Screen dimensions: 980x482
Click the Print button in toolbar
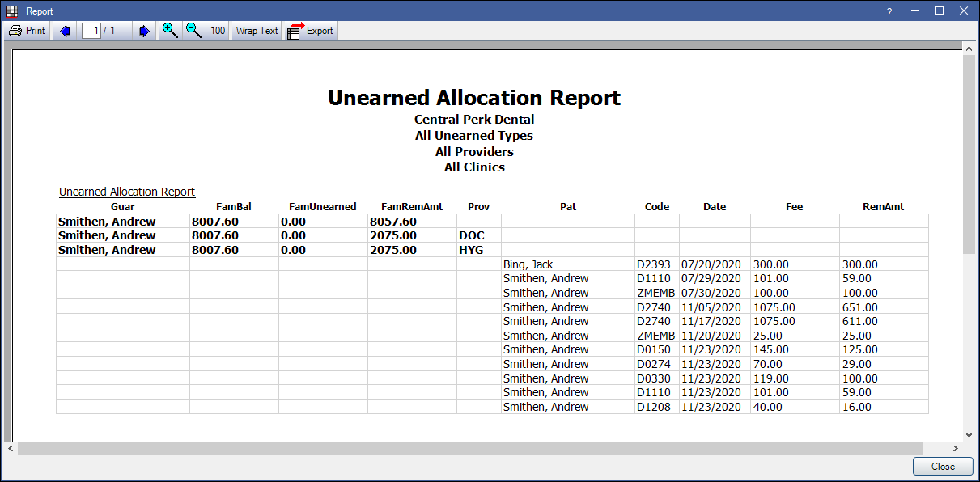point(27,31)
